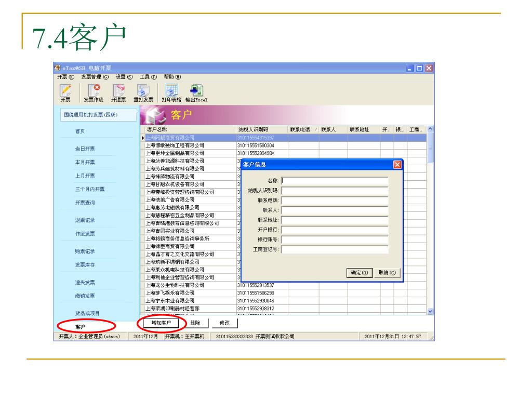This screenshot has height=399, width=532.
Task: Click the 联系地址 table column header
Action: [x=364, y=129]
